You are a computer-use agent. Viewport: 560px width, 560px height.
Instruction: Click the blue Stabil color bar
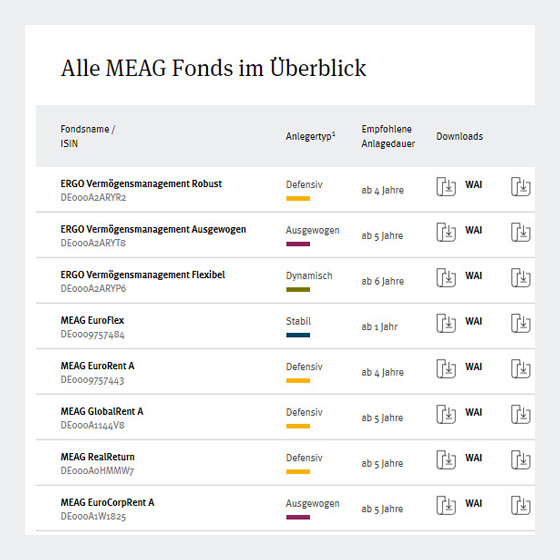[x=298, y=335]
